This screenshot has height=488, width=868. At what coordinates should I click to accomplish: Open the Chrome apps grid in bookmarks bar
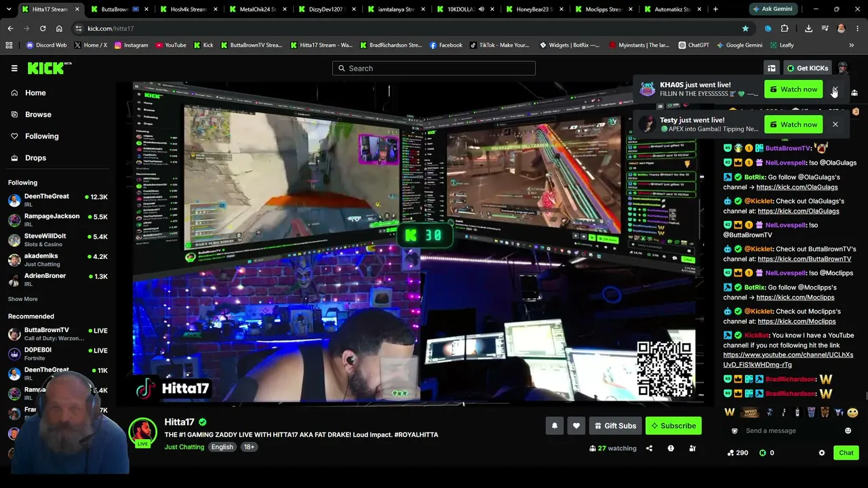9,45
